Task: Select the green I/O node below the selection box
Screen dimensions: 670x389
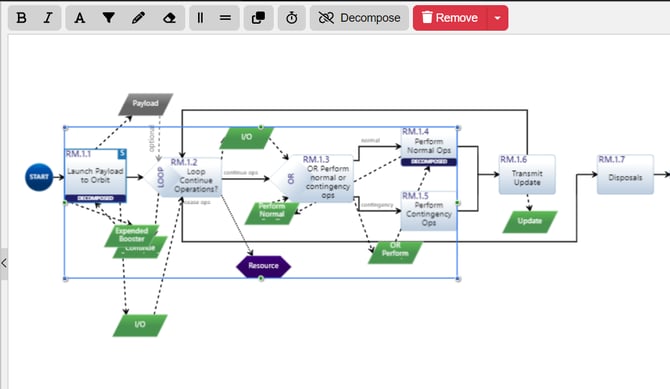Action: click(140, 325)
